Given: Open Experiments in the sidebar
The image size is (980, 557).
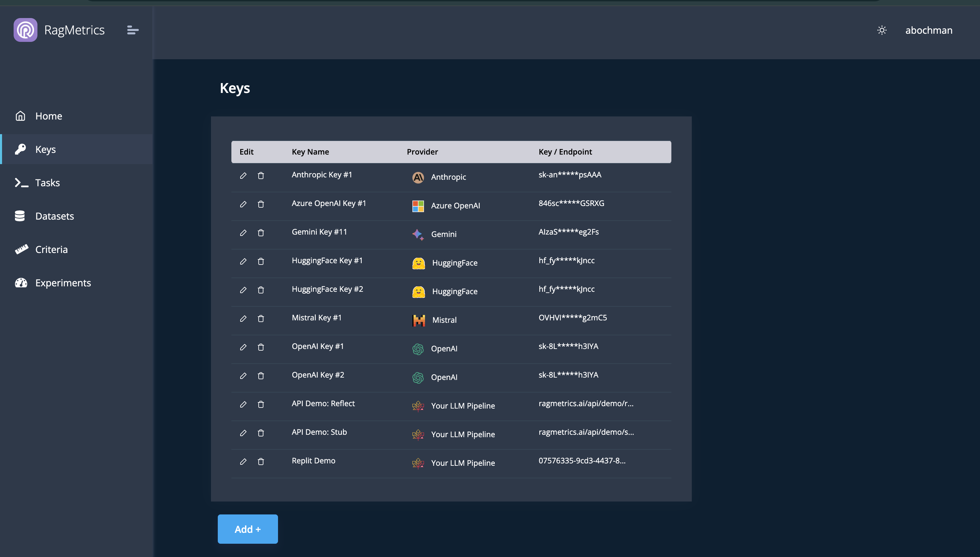Looking at the screenshot, I should point(77,283).
